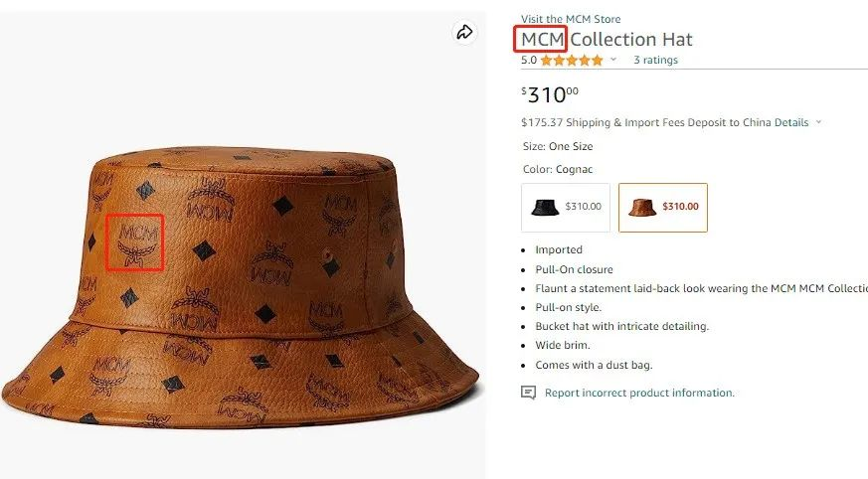
Task: Click the Size: One Size label
Action: click(558, 146)
